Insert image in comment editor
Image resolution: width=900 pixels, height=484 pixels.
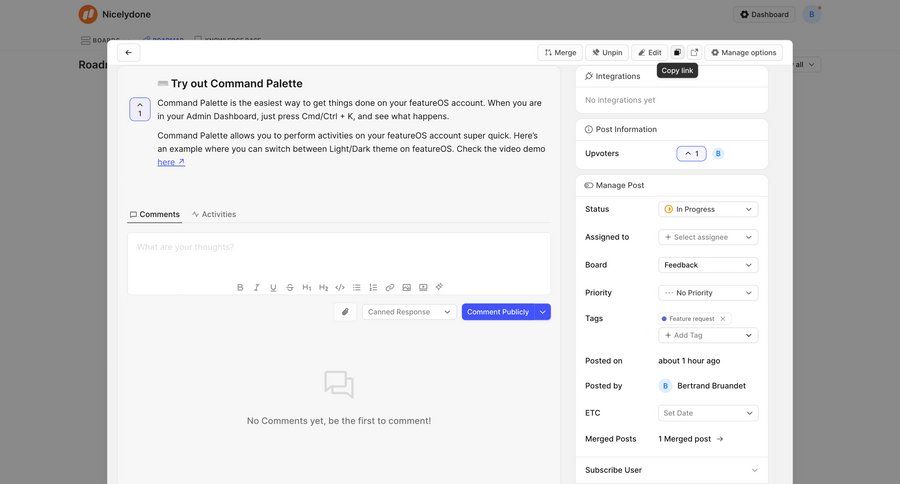coord(406,287)
